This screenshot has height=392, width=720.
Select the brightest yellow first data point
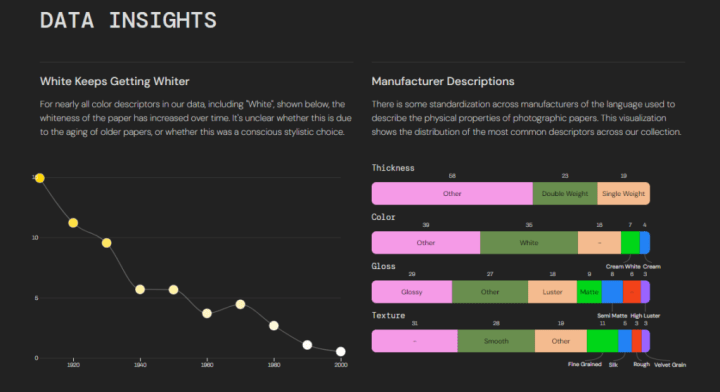[40, 178]
